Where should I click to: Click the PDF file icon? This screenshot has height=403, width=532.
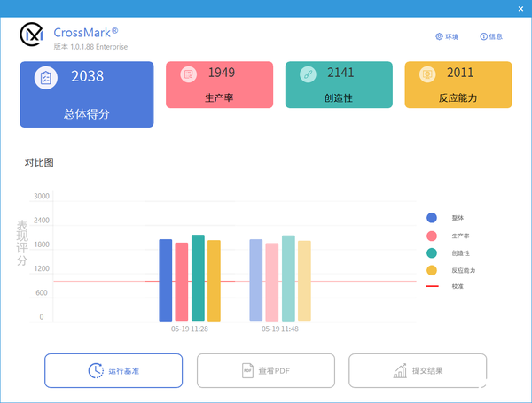pyautogui.click(x=247, y=370)
